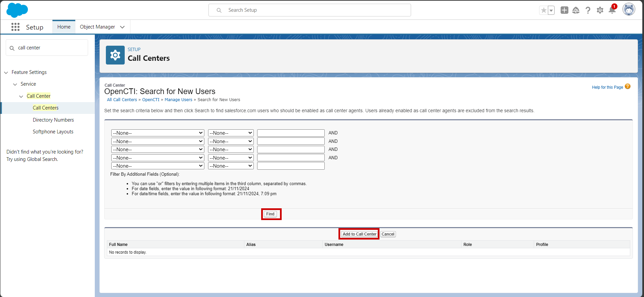Click the first row filter value field
The height and width of the screenshot is (297, 644).
pyautogui.click(x=291, y=133)
